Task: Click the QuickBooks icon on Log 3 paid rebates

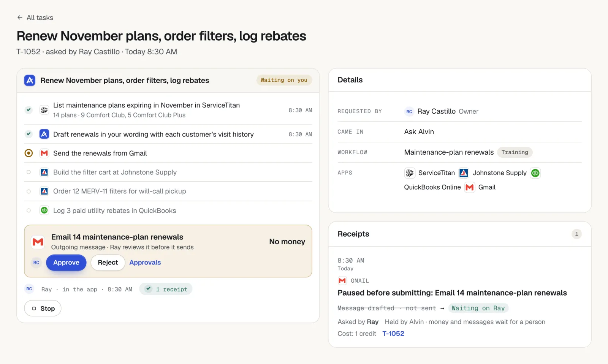Action: pyautogui.click(x=44, y=210)
